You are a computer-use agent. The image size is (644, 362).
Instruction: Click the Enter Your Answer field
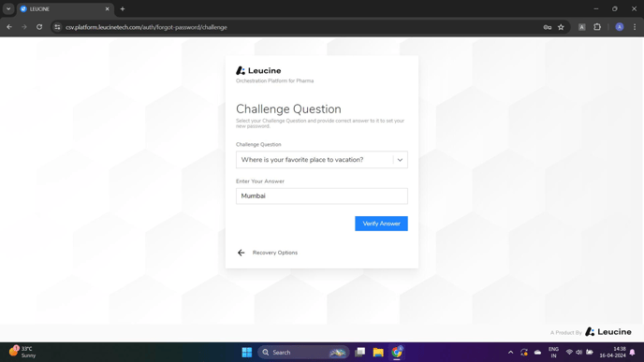(322, 196)
